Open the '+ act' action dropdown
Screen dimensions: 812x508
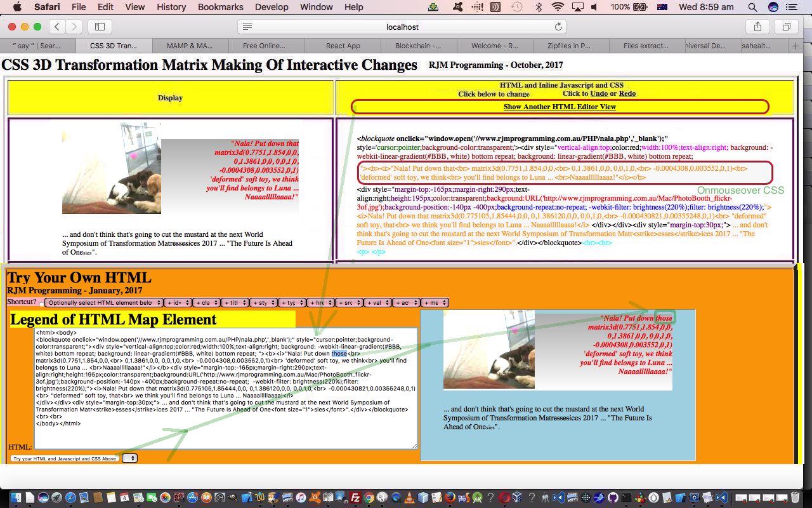pos(406,303)
